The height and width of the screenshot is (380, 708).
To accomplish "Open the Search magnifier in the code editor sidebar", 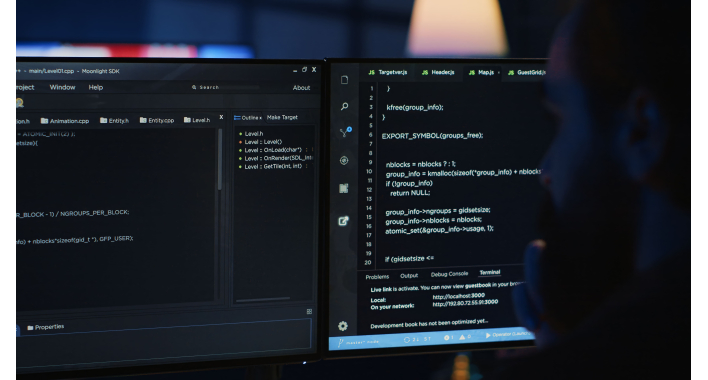I will (345, 107).
